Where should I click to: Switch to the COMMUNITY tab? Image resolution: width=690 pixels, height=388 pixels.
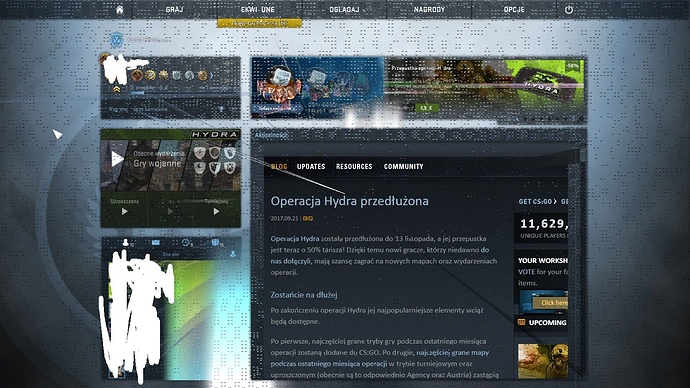pos(403,166)
